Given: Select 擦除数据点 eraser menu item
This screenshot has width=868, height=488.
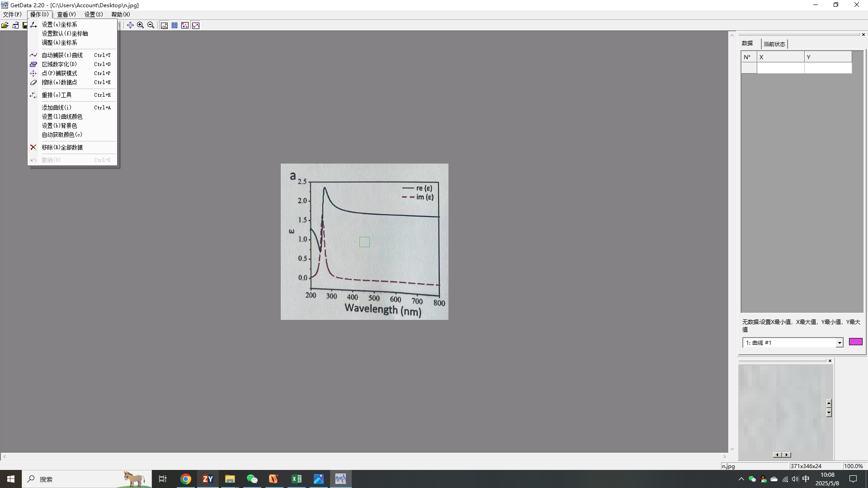Looking at the screenshot, I should click(x=60, y=82).
